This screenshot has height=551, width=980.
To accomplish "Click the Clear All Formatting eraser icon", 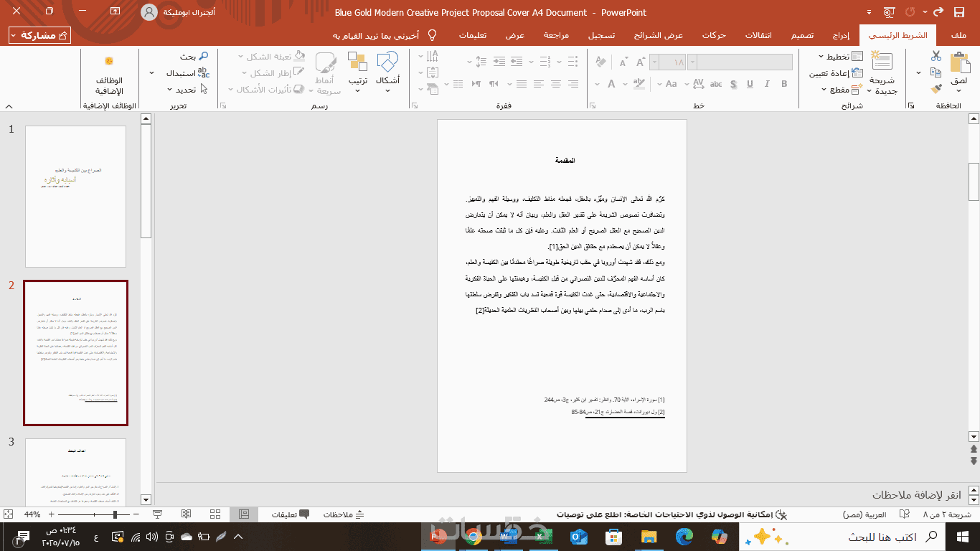I will pyautogui.click(x=601, y=62).
